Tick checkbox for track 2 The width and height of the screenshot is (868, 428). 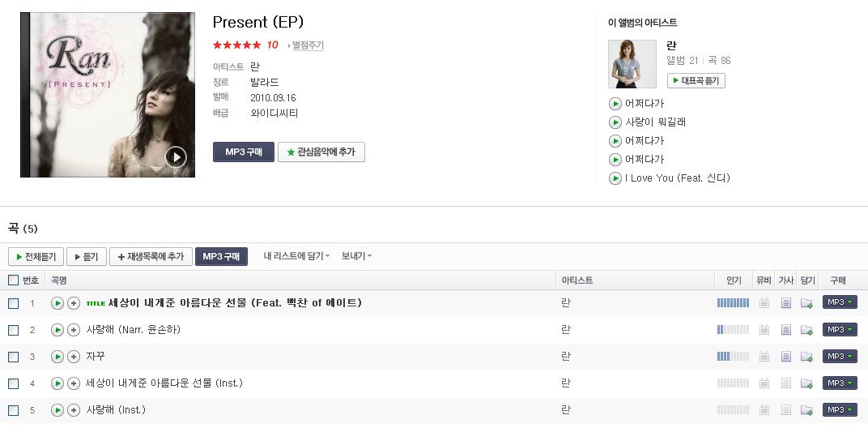[x=13, y=331]
